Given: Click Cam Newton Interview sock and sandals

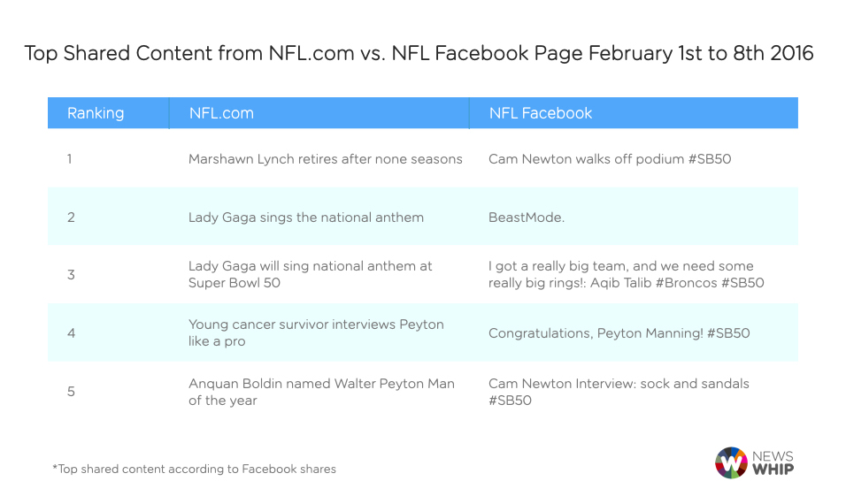Looking at the screenshot, I should [619, 391].
